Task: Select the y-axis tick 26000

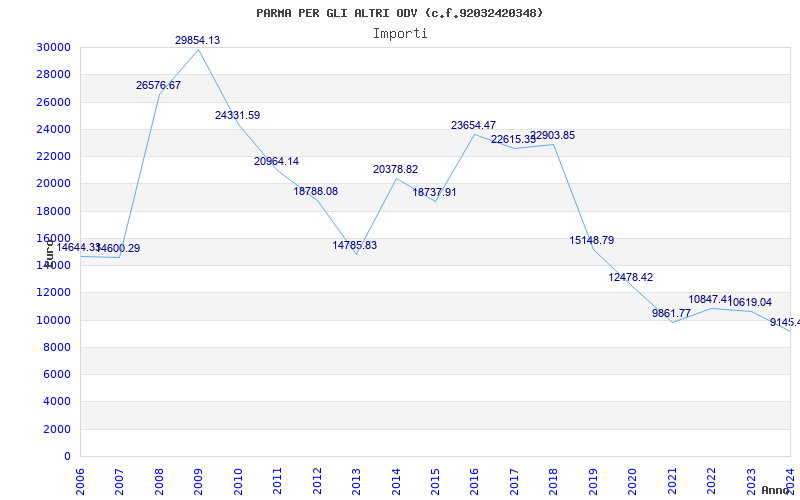Action: pyautogui.click(x=54, y=102)
